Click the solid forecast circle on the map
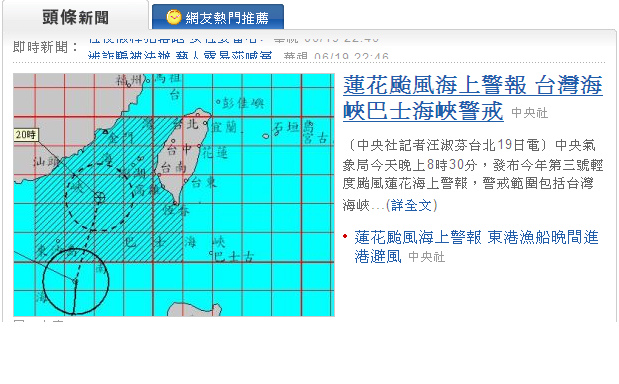Screen dimensions: 619x384 pos(75,281)
